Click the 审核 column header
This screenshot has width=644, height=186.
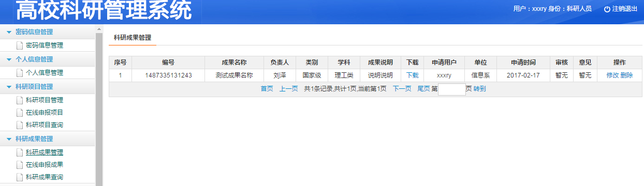tap(562, 63)
